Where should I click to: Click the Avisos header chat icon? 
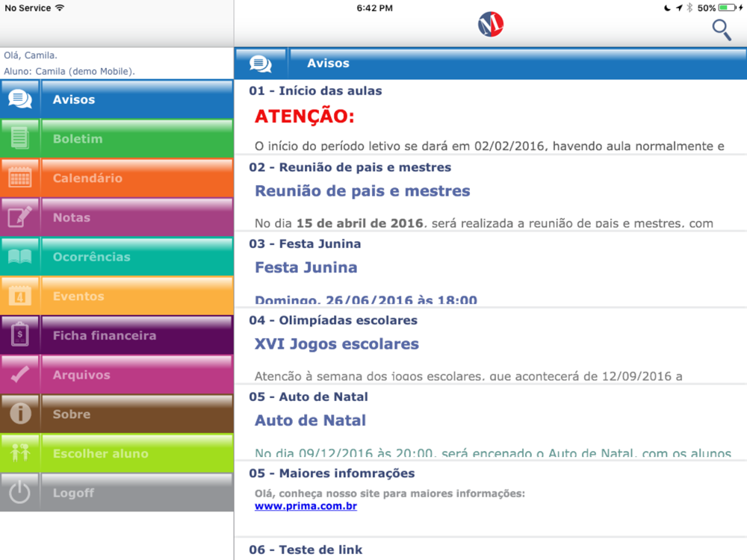[x=261, y=63]
